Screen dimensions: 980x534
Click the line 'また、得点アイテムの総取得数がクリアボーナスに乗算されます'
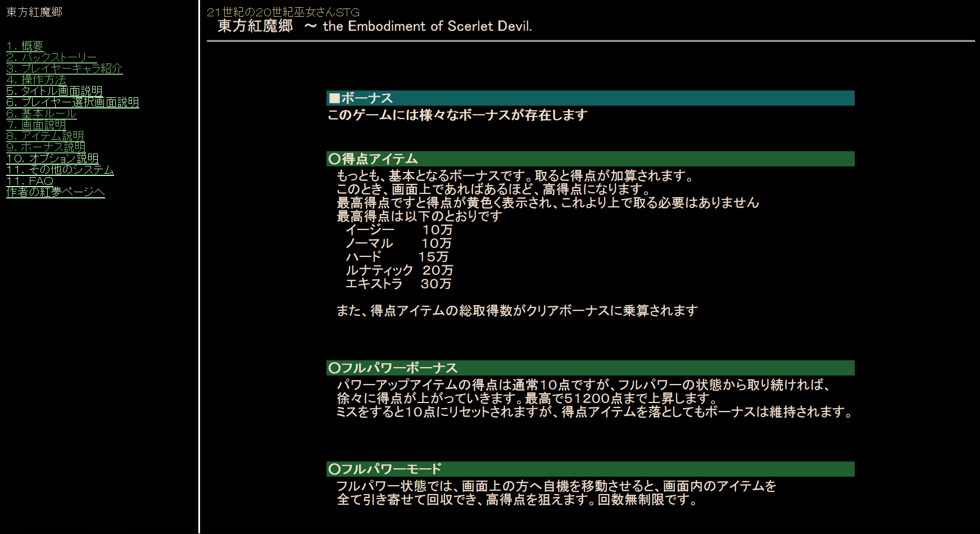(517, 311)
